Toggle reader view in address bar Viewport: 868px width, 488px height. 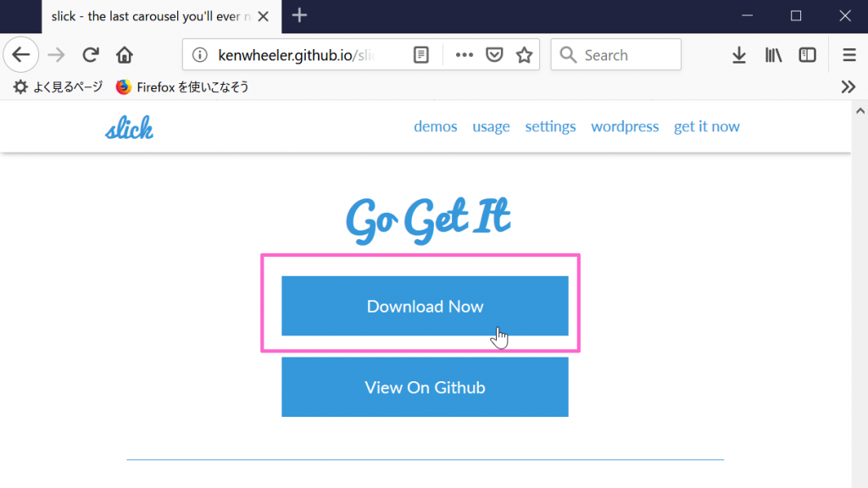pos(420,55)
